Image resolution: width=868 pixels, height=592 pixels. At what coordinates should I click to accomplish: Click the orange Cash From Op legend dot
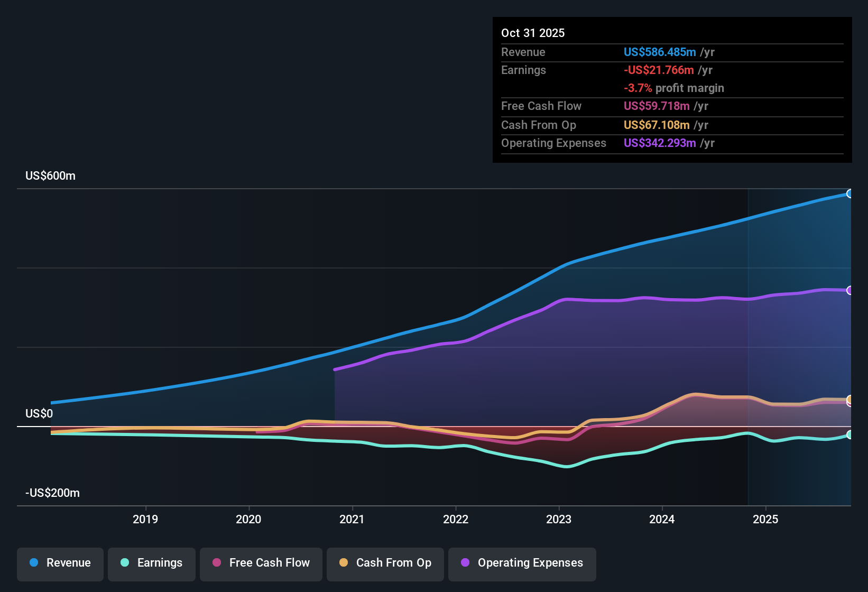pos(344,563)
